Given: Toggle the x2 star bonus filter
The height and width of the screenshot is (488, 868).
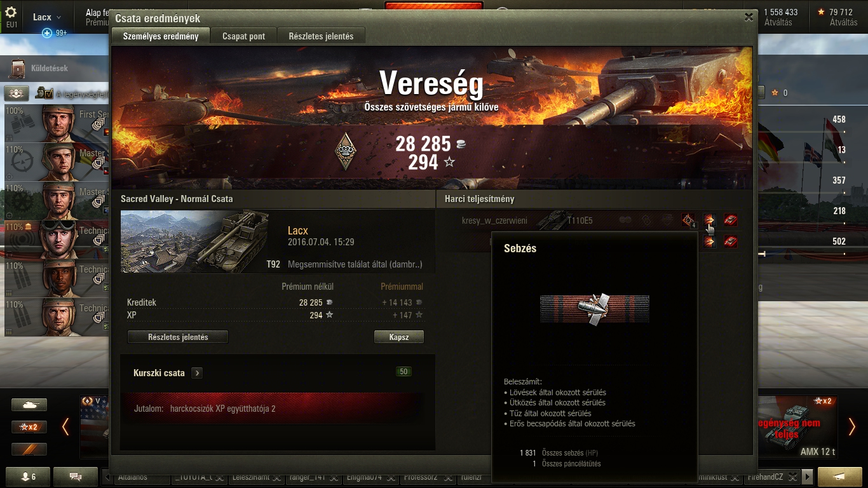Looking at the screenshot, I should click(x=29, y=427).
